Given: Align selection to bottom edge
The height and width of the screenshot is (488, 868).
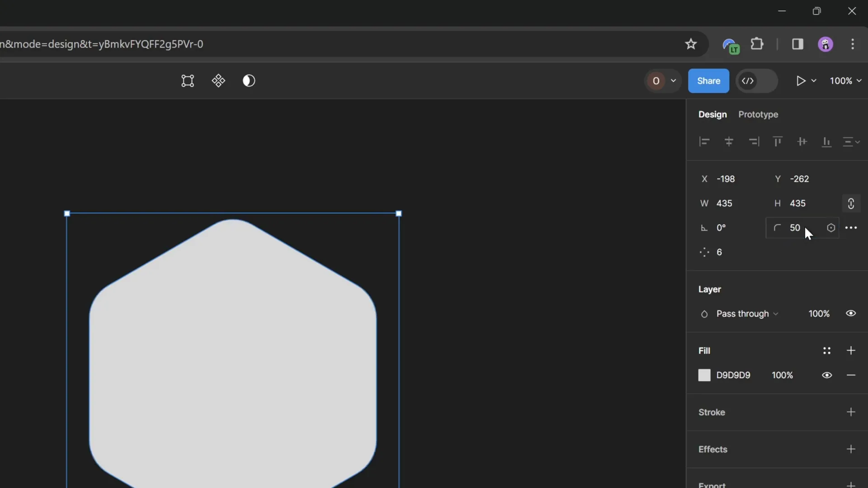Looking at the screenshot, I should point(826,141).
